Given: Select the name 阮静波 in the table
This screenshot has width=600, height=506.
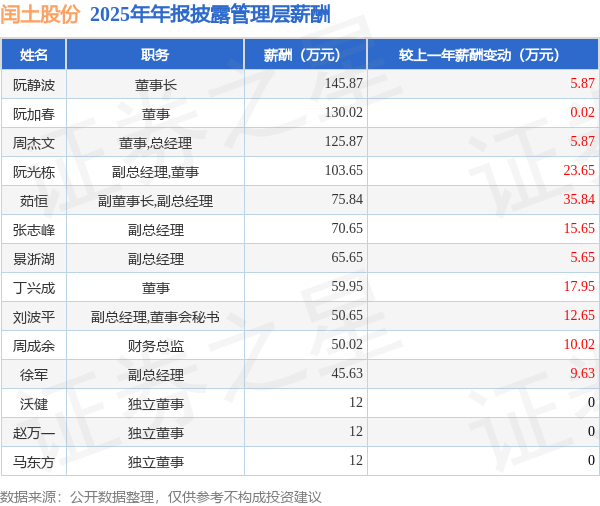Looking at the screenshot, I should (x=34, y=85).
